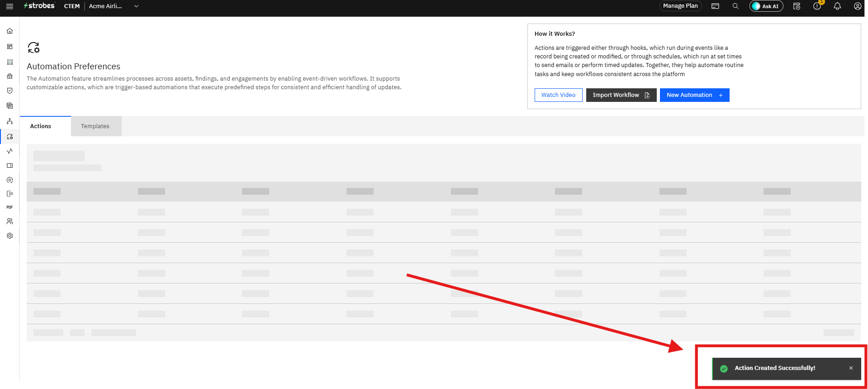This screenshot has width=868, height=389.
Task: Open the bar report icon in sidebar
Action: (x=9, y=193)
